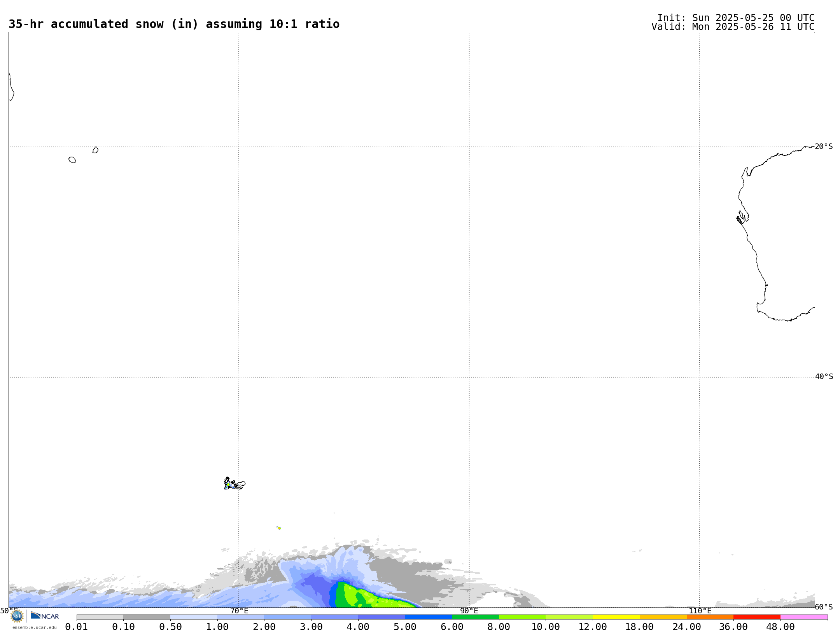840x632 pixels.
Task: Click the 2.00 legend color swatch
Action: tap(287, 617)
